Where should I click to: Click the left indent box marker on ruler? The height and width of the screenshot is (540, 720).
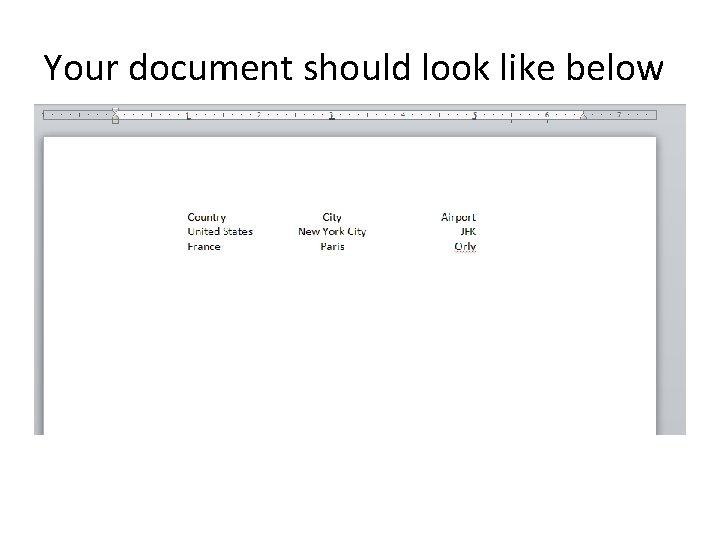[x=115, y=121]
